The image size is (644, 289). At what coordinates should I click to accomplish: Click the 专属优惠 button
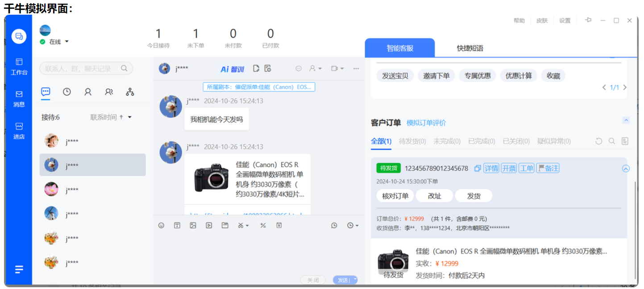click(478, 75)
